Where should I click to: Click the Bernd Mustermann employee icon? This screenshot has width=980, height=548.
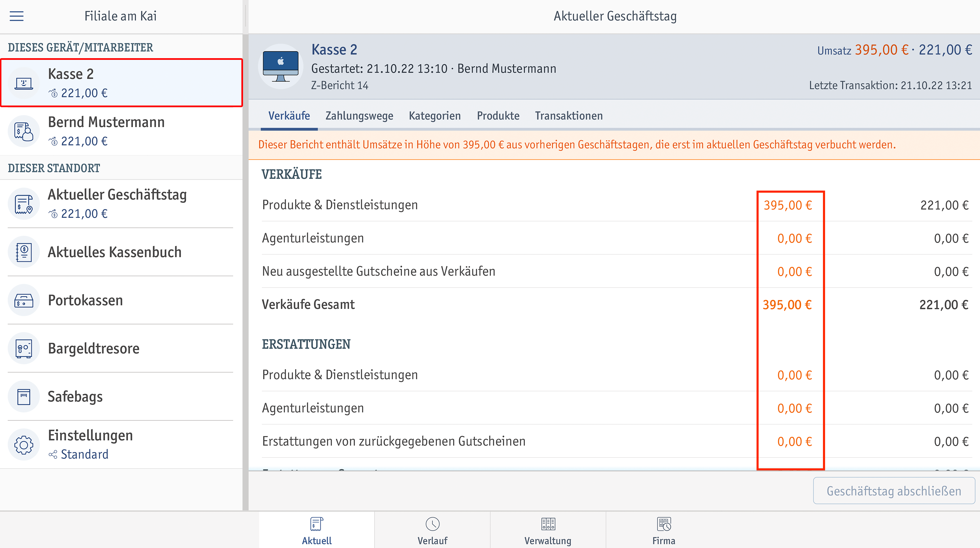pos(24,131)
